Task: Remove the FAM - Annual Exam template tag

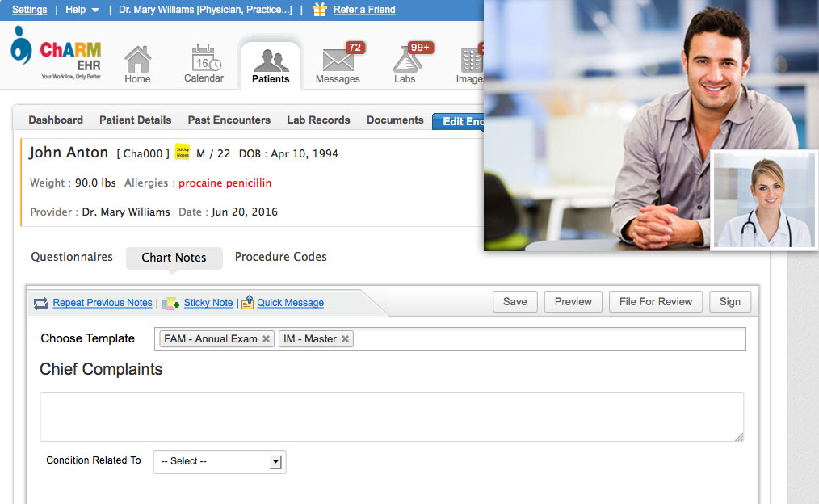Action: tap(266, 339)
